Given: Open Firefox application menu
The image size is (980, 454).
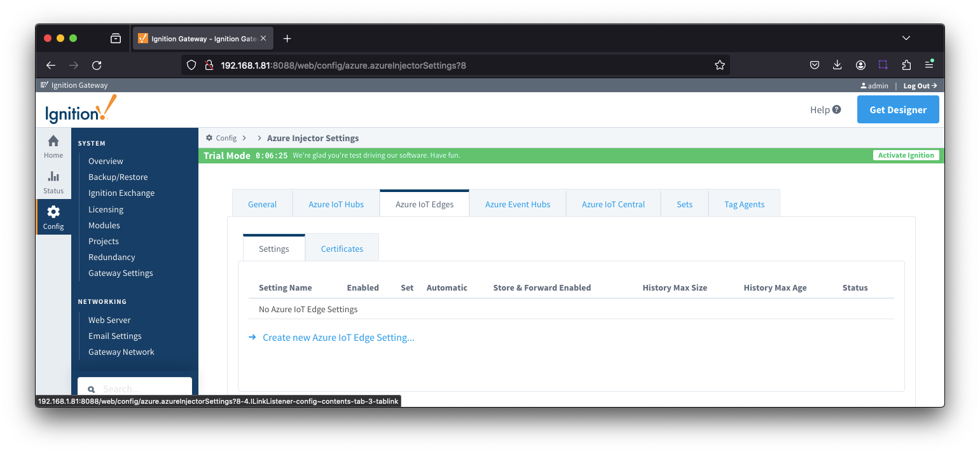Looking at the screenshot, I should point(929,65).
